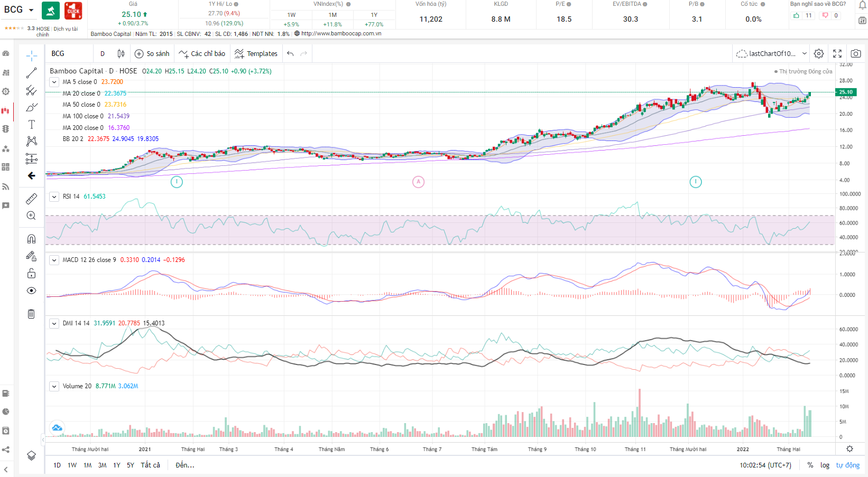The width and height of the screenshot is (868, 477).
Task: Change the D interval selector
Action: pos(103,53)
